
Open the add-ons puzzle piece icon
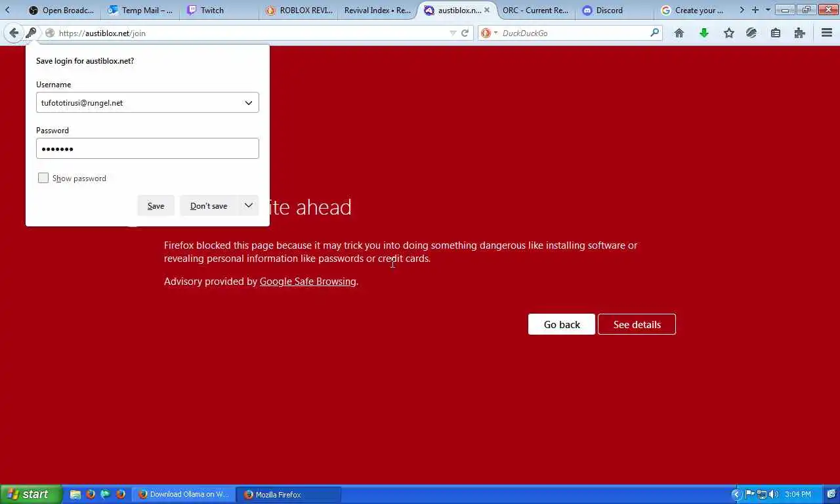click(799, 33)
